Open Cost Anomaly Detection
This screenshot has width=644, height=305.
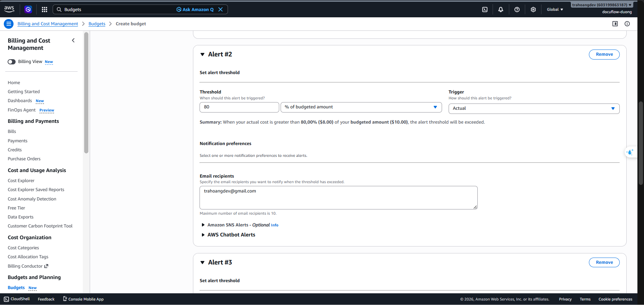[32, 199]
